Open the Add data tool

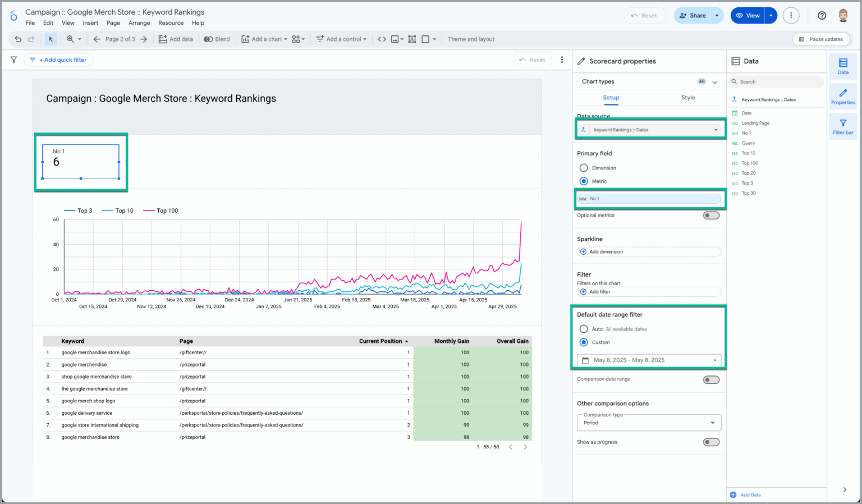pyautogui.click(x=176, y=39)
